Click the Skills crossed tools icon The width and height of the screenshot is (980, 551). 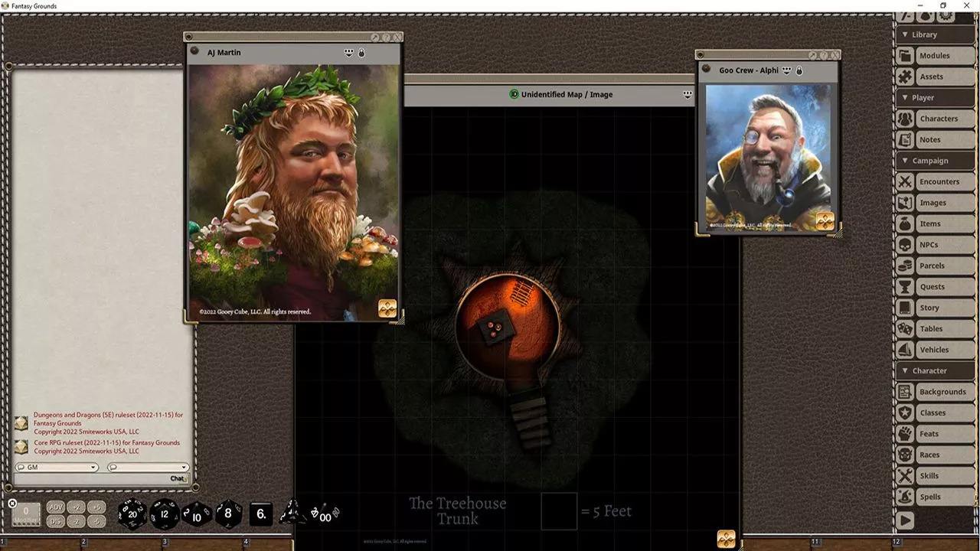pyautogui.click(x=905, y=476)
